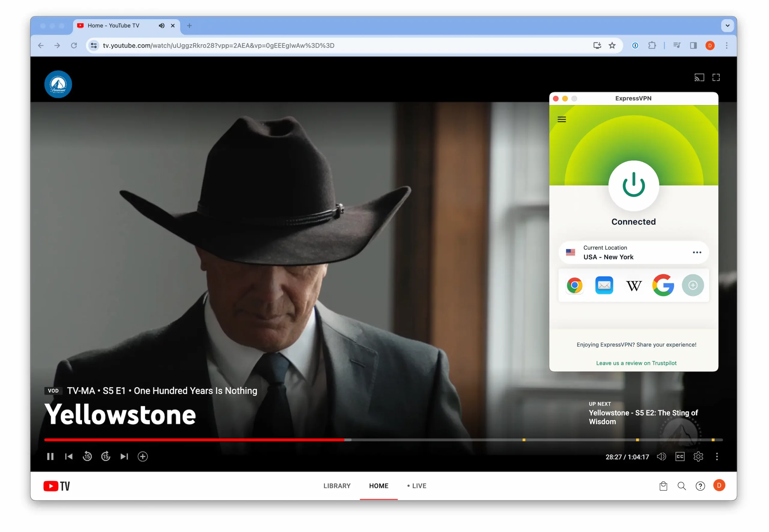The height and width of the screenshot is (532, 769).
Task: Click the closed captions icon
Action: click(x=679, y=456)
